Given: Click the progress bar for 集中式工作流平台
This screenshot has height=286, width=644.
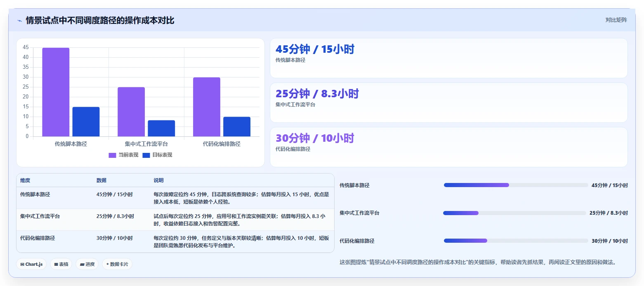Looking at the screenshot, I should (x=514, y=213).
